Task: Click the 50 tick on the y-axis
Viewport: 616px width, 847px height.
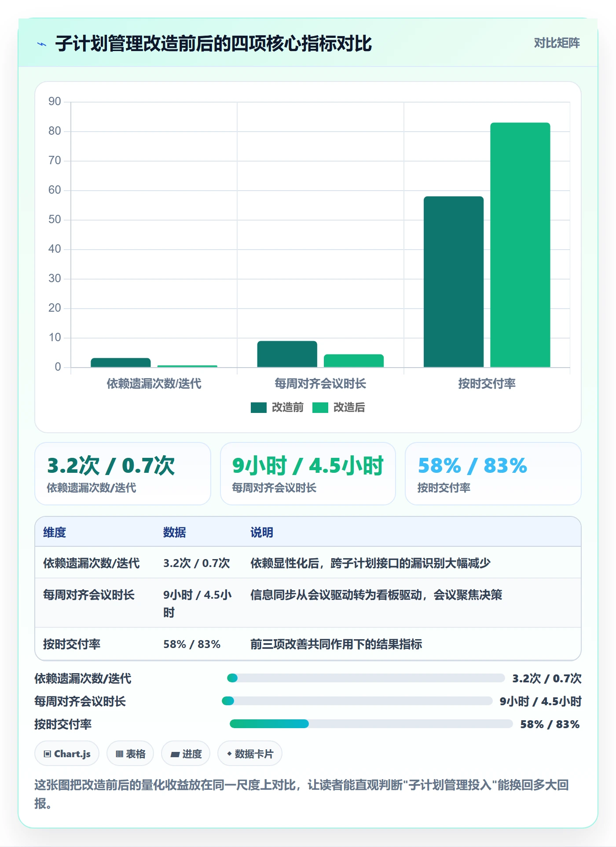Action: [55, 220]
